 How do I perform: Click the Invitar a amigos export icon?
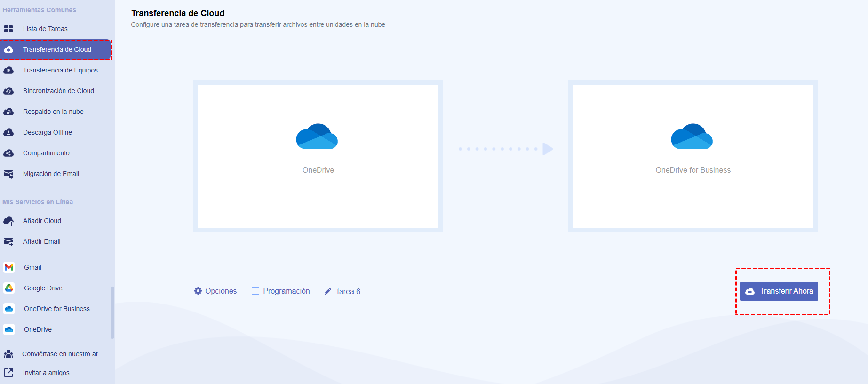pos(8,373)
